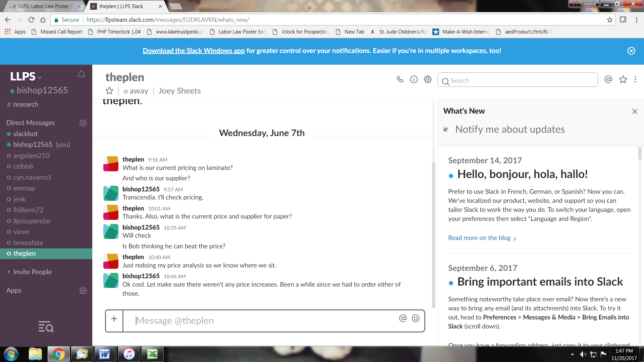Click Download the Slack Windows app link
Screen dimensions: 644x362
click(194, 51)
